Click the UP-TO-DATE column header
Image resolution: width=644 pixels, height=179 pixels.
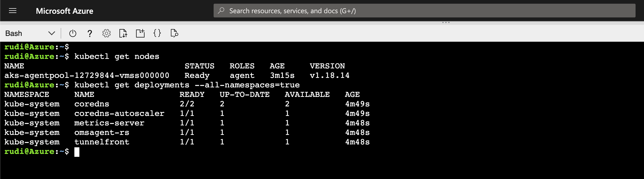[245, 95]
